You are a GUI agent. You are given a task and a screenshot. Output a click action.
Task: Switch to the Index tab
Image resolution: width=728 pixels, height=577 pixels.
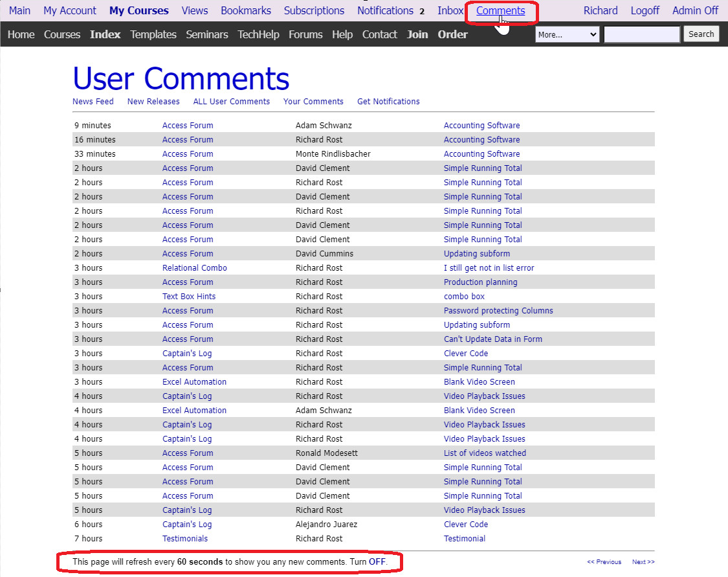[105, 34]
